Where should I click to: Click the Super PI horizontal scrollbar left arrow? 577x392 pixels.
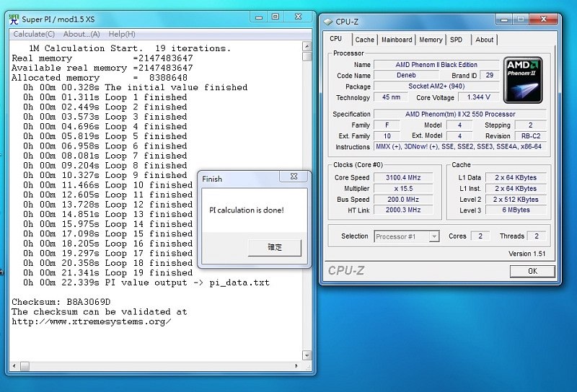(x=14, y=366)
